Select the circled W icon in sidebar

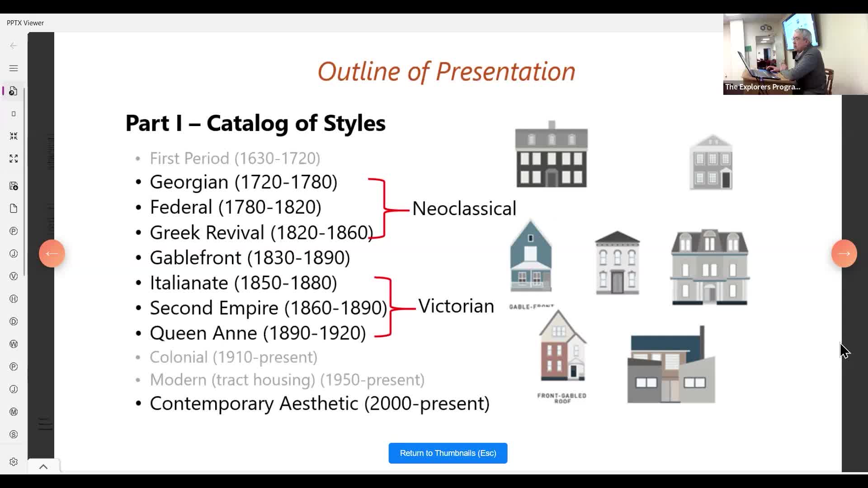point(14,344)
